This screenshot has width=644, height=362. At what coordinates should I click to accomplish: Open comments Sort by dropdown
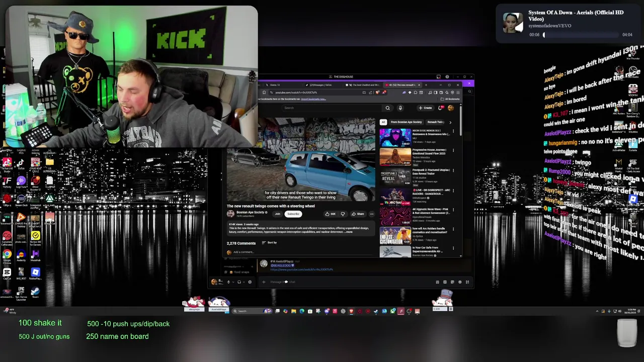269,242
